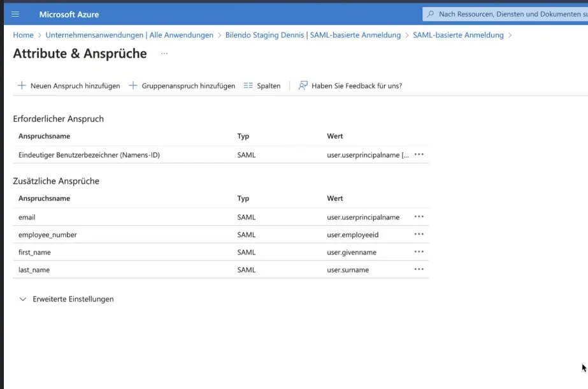Viewport: 588px width, 389px height.
Task: Select the last_name claim name
Action: click(34, 270)
